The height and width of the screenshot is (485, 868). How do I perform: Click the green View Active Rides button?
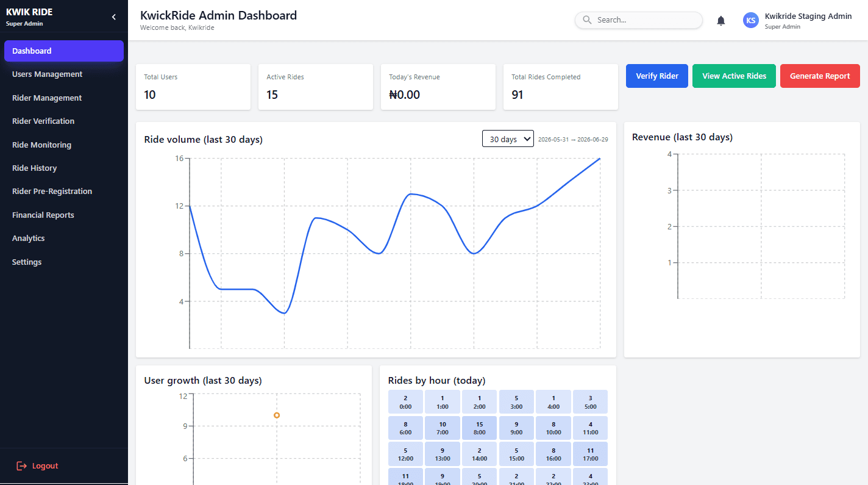pos(734,76)
